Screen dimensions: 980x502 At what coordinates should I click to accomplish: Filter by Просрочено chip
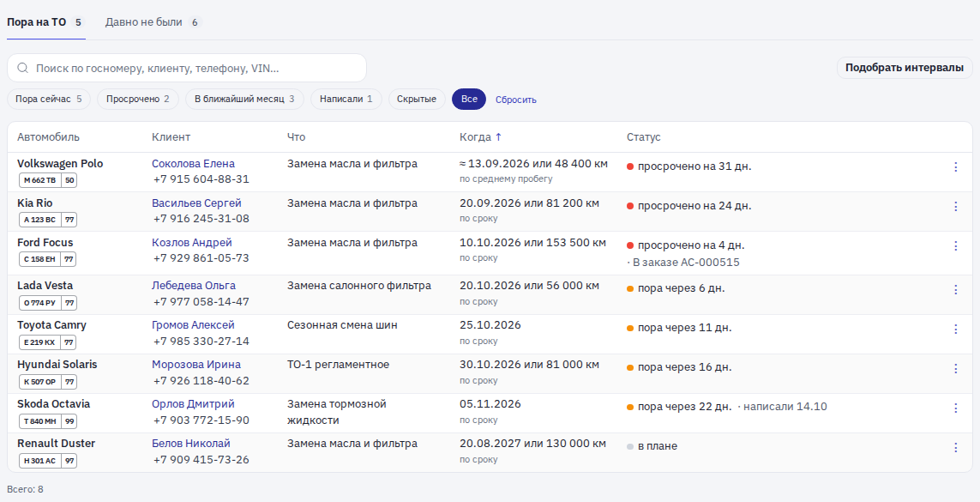pyautogui.click(x=137, y=99)
